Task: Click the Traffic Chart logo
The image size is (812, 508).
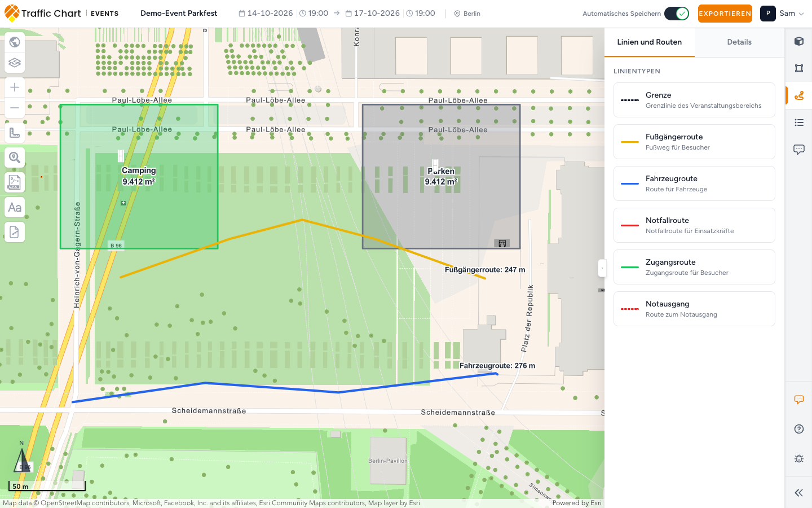Action: point(43,14)
